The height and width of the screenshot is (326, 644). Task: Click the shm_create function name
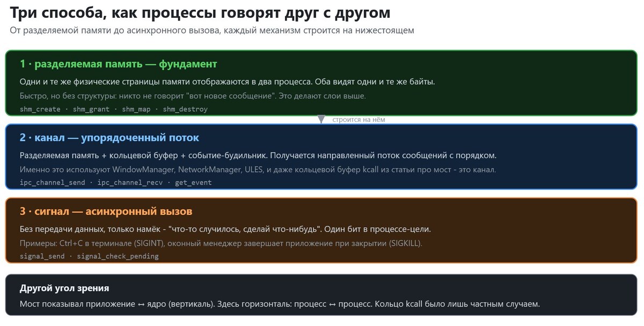click(x=40, y=109)
